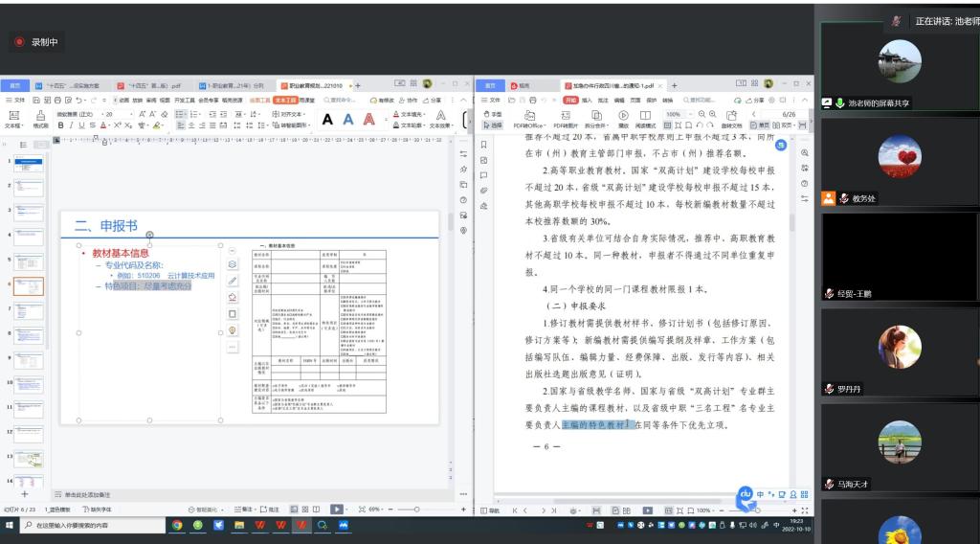Open new tab plus in PDF window
This screenshot has width=980, height=544.
pyautogui.click(x=674, y=85)
